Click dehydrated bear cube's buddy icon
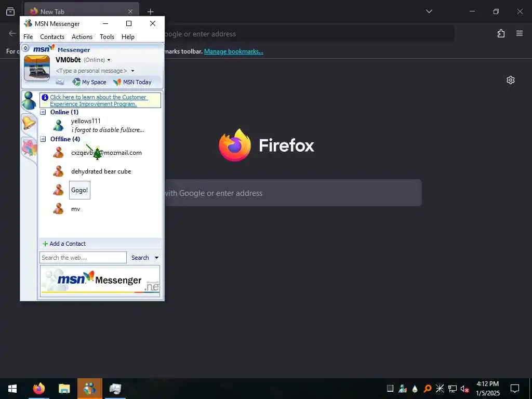Screen dimensions: 532x399 tap(58, 171)
